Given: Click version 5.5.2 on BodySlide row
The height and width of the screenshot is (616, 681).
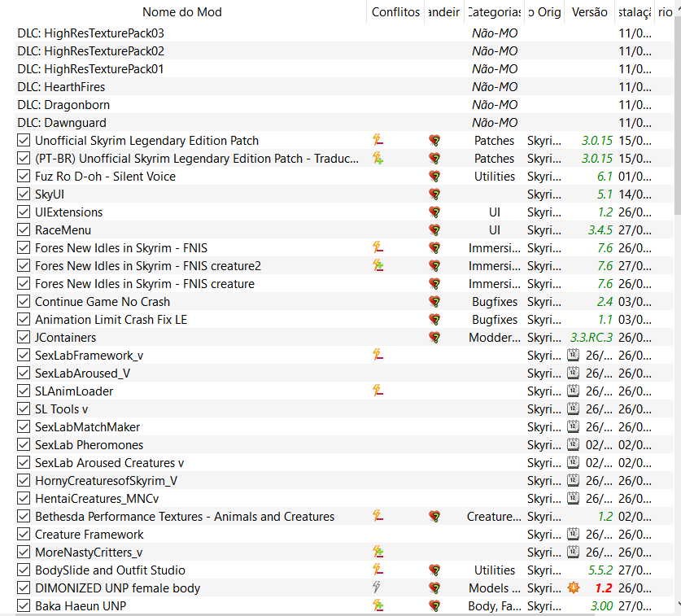Looking at the screenshot, I should [x=600, y=570].
